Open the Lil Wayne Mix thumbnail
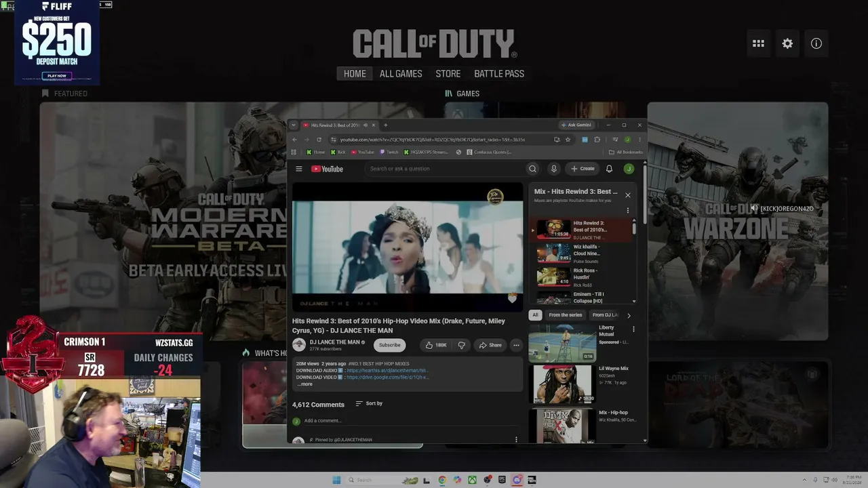The image size is (868, 488). pos(561,384)
